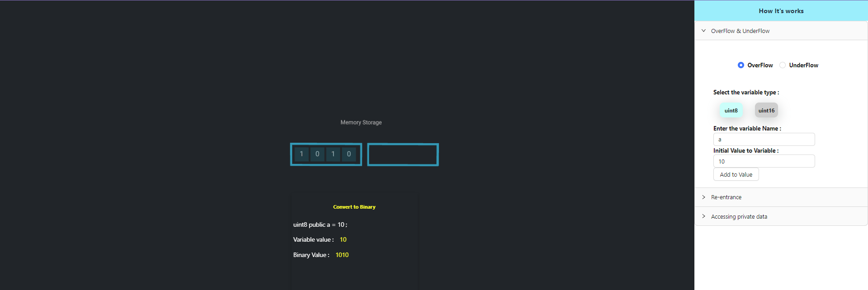The height and width of the screenshot is (290, 868).
Task: Click 'Select the variable type' label
Action: (x=746, y=92)
